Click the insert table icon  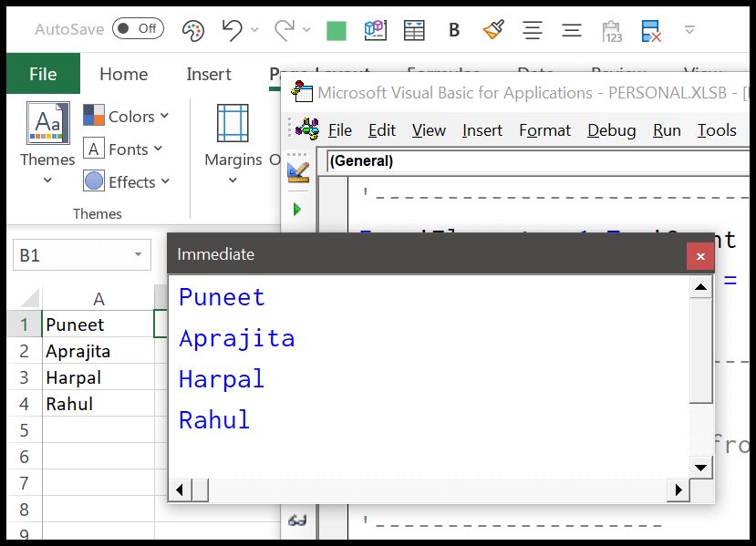click(x=413, y=28)
